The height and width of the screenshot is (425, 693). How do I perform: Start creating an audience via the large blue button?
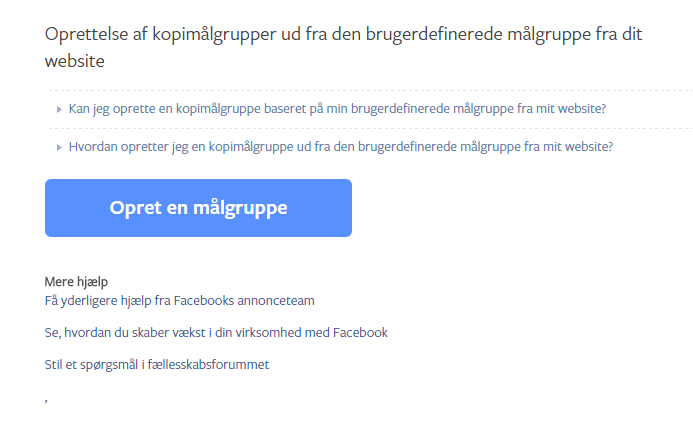tap(198, 208)
